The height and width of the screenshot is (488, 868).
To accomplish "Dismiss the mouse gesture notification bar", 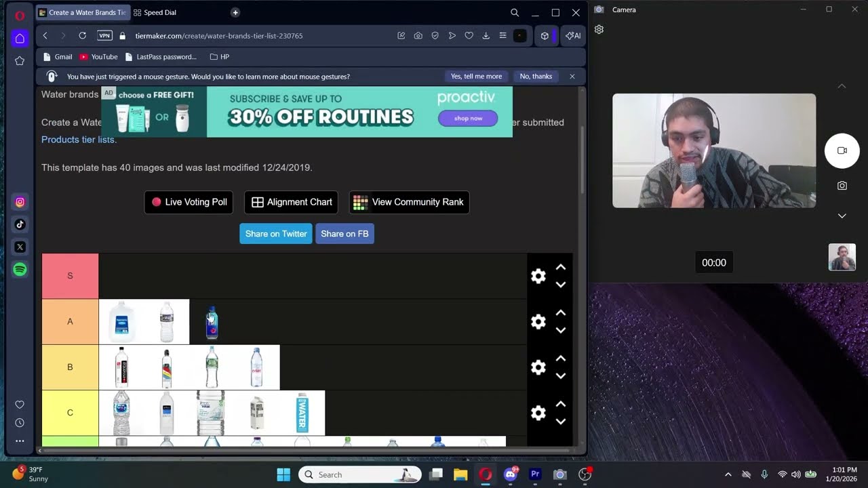I will (x=572, y=77).
